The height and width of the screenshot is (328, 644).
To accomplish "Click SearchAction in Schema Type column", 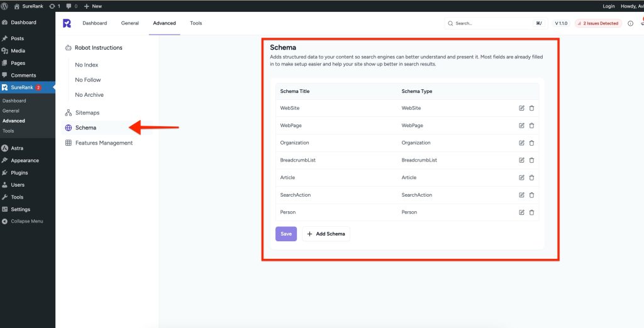I will tap(417, 195).
